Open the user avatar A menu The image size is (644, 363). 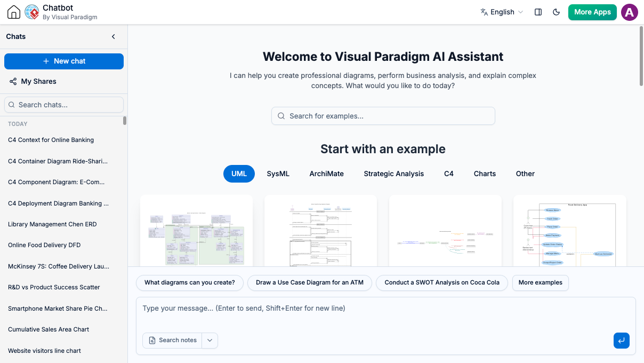tap(630, 12)
